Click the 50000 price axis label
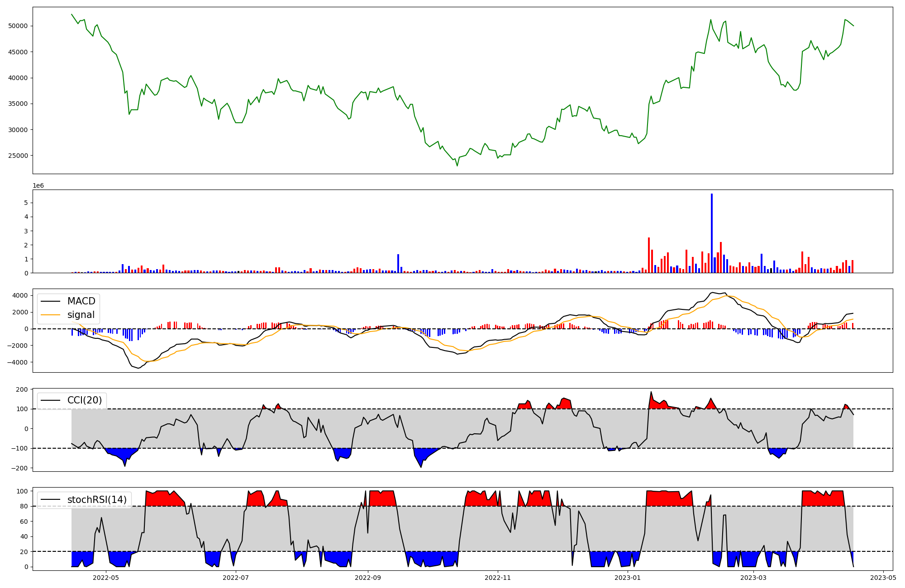The height and width of the screenshot is (588, 905). point(18,26)
